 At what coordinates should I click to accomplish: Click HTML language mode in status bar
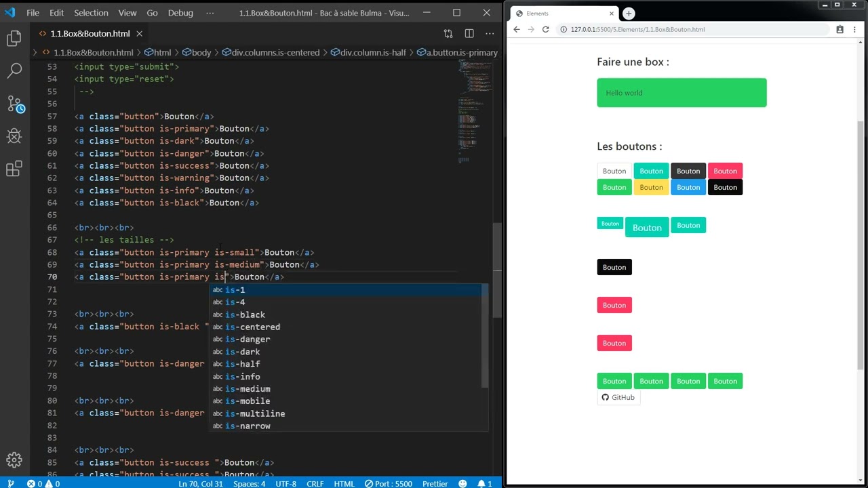pyautogui.click(x=344, y=483)
